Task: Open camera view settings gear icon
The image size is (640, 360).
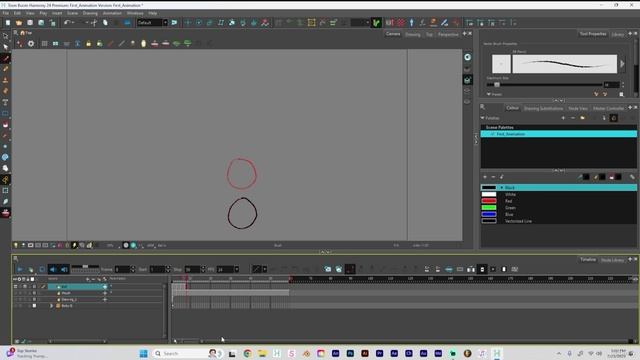Action: coord(31,44)
